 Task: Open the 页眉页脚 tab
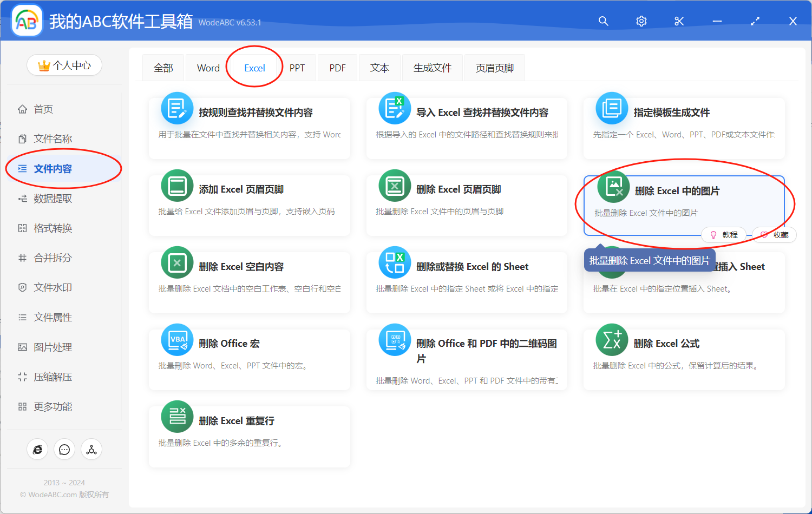494,67
